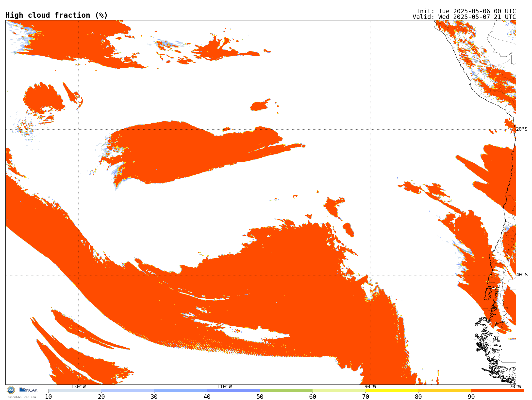Click the colorbar label '50'
This screenshot has width=532, height=400.
point(260,397)
